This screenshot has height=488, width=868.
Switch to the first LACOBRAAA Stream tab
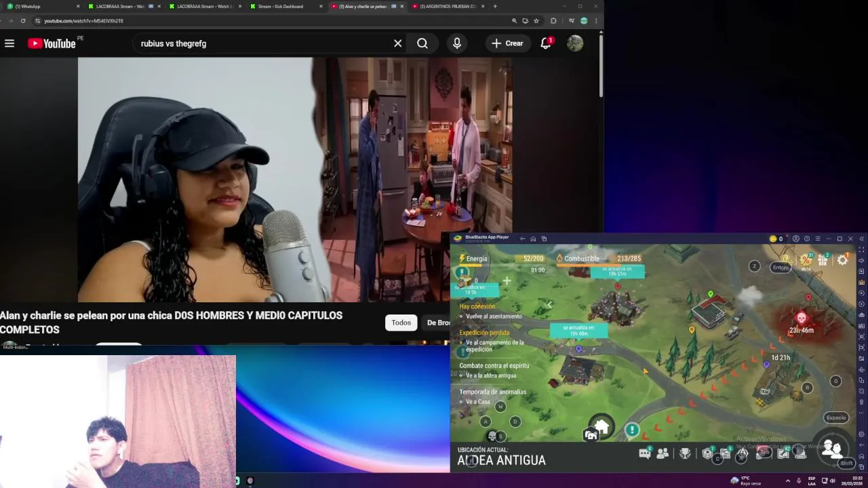[x=123, y=6]
